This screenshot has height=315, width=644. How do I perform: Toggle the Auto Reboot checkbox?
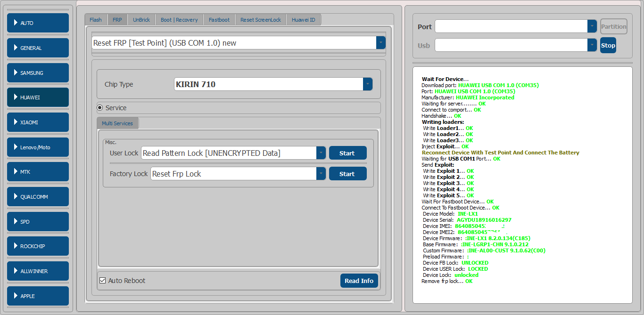(x=102, y=281)
